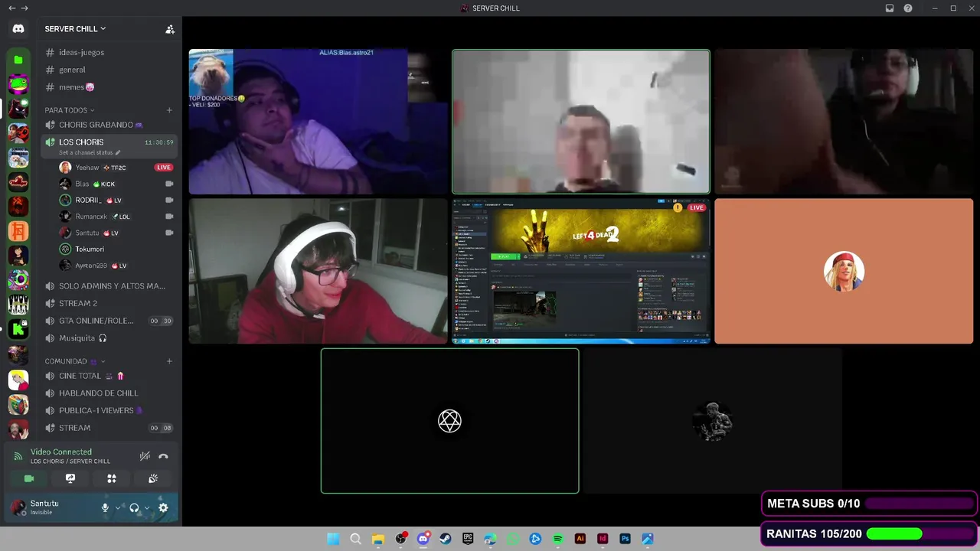Focus the orange avatar tile
Viewport: 980px width, 551px height.
(844, 271)
